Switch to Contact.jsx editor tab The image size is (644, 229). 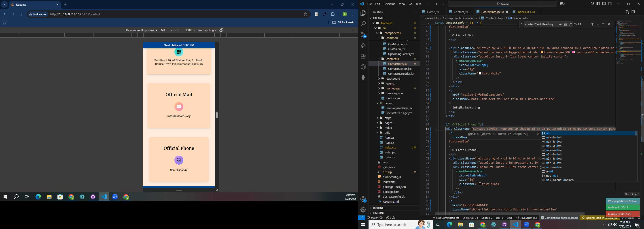click(x=460, y=12)
